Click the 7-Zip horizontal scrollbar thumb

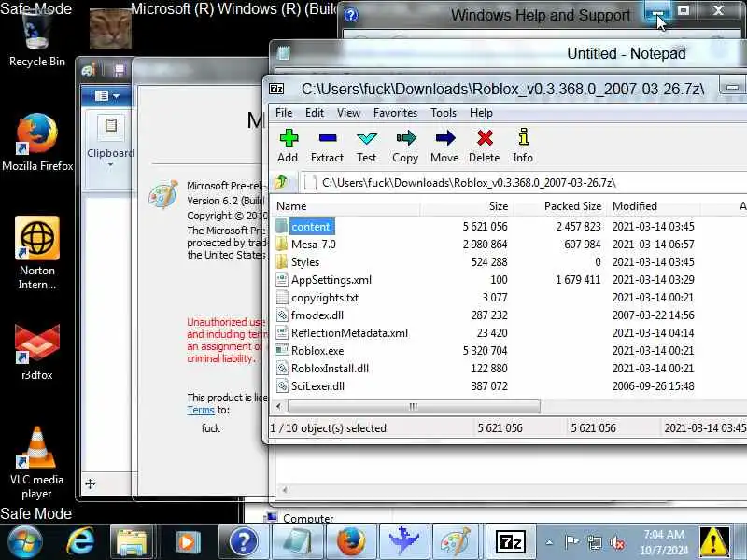[414, 407]
